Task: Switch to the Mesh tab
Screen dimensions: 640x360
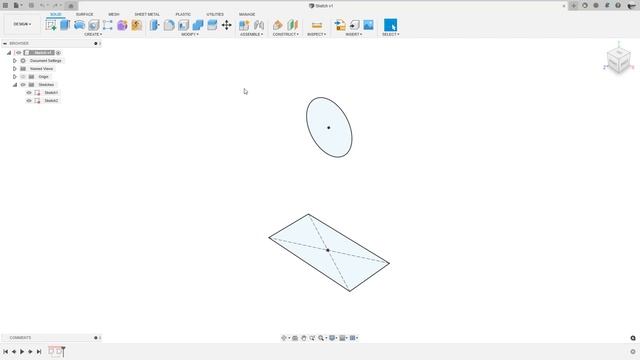Action: tap(114, 14)
